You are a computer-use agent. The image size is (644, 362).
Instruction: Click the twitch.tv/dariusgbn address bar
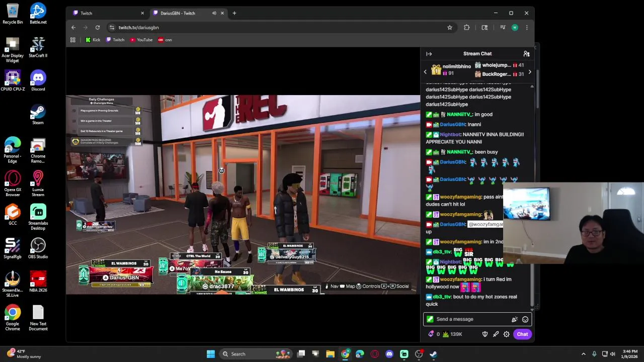[282, 28]
